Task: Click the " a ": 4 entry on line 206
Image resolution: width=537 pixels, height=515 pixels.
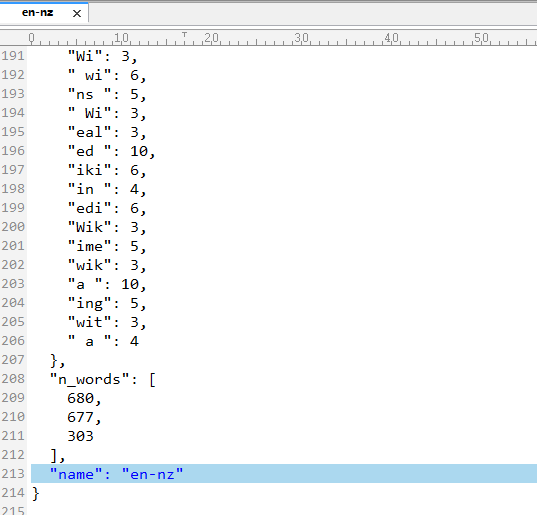Action: coord(103,341)
